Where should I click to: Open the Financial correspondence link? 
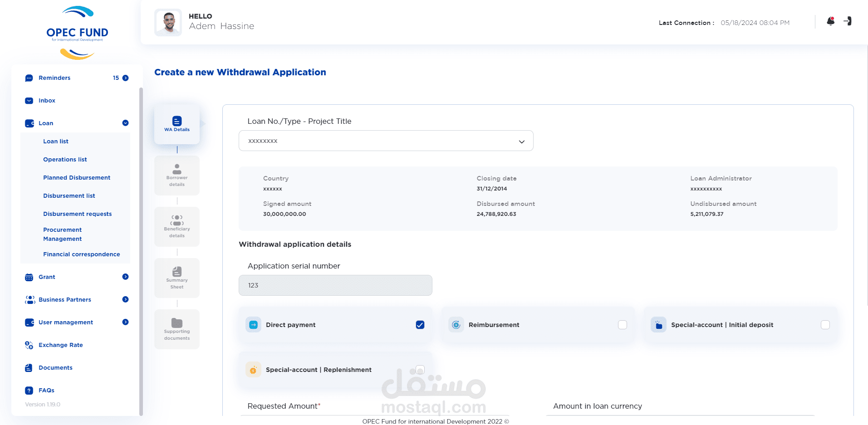coord(82,254)
